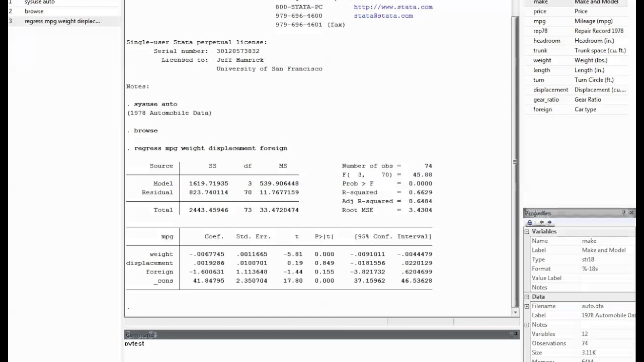Click the Name property row showing 'make'
Image resolution: width=644 pixels, height=362 pixels.
click(580, 241)
